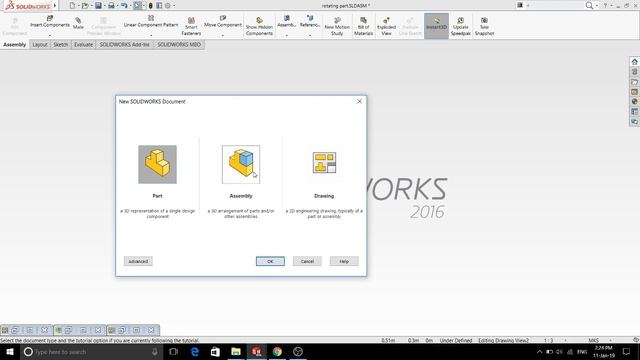Close the New SOLIDWORKS Document dialog
Screen dimensions: 640x360
pos(360,101)
